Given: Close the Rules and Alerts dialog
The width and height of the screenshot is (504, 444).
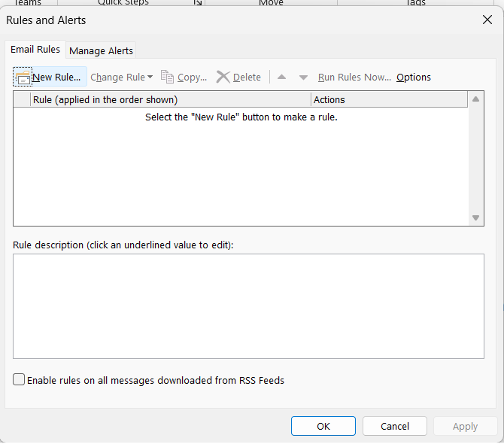Looking at the screenshot, I should tap(487, 20).
